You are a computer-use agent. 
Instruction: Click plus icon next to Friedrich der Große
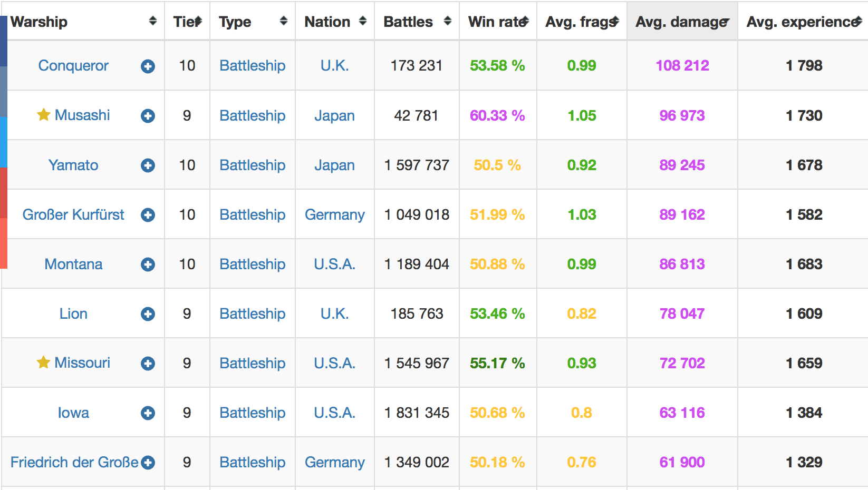click(x=148, y=463)
